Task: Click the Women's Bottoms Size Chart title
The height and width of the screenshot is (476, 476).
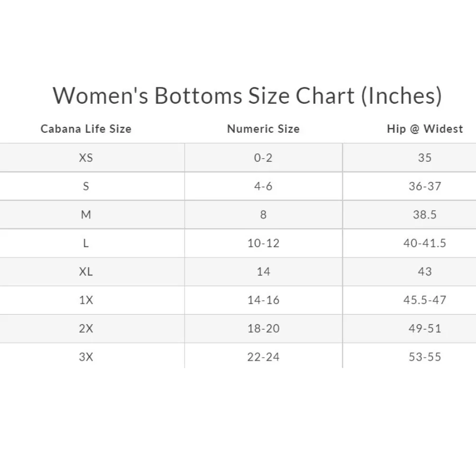Action: tap(247, 96)
